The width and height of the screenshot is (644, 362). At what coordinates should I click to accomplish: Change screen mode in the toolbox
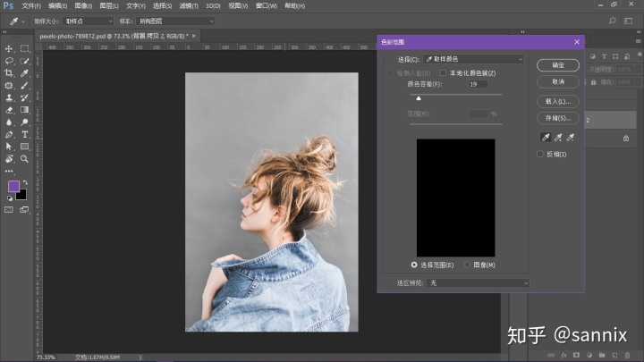click(x=25, y=210)
